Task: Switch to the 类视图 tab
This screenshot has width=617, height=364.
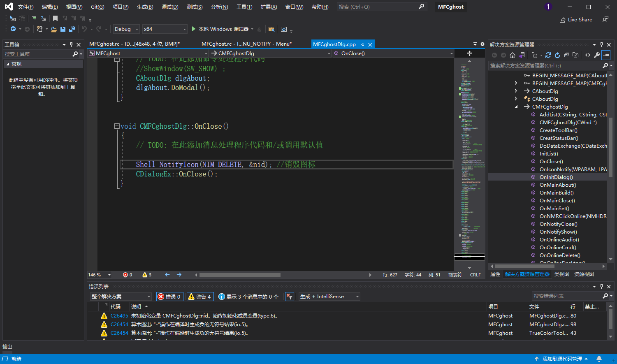Action: [x=561, y=274]
